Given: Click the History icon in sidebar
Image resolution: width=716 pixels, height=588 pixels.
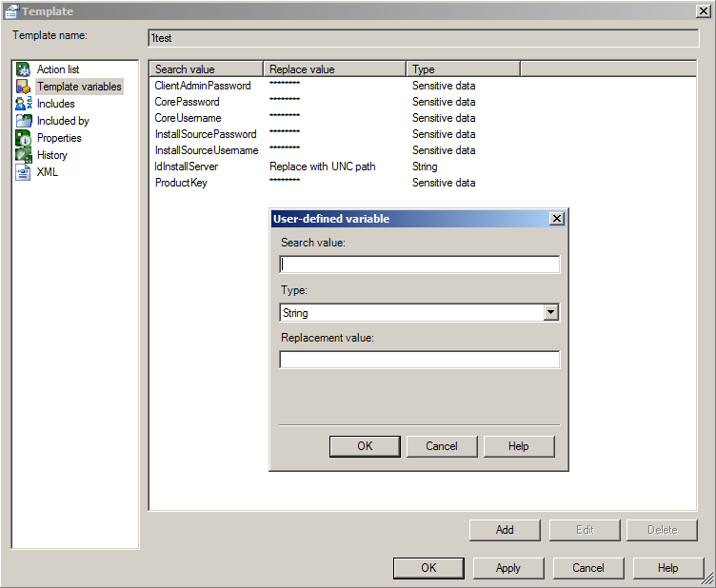Looking at the screenshot, I should [24, 155].
